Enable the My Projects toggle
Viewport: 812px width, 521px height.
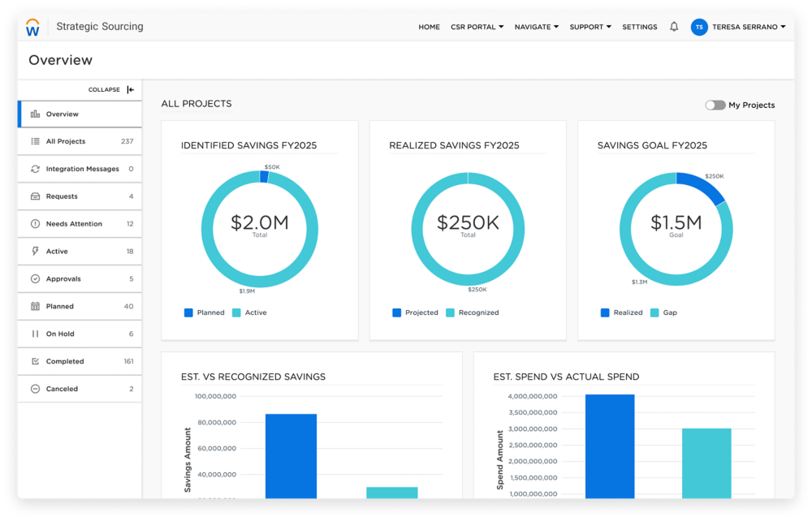[x=715, y=105]
